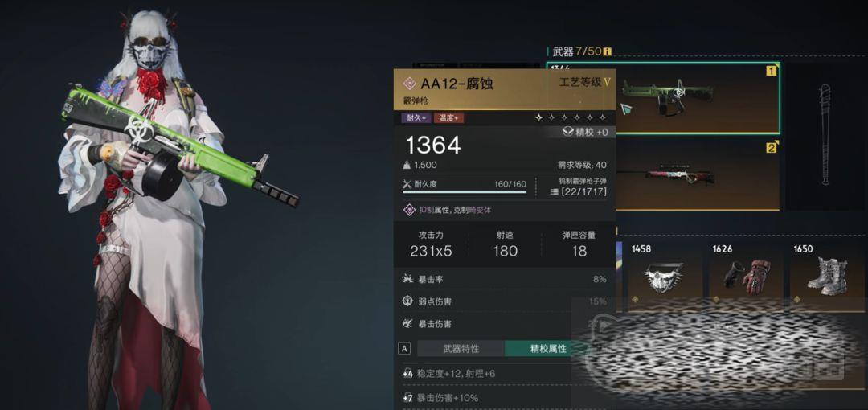868x410 pixels.
Task: Select the sniper rifle in slot 2
Action: coord(698,174)
